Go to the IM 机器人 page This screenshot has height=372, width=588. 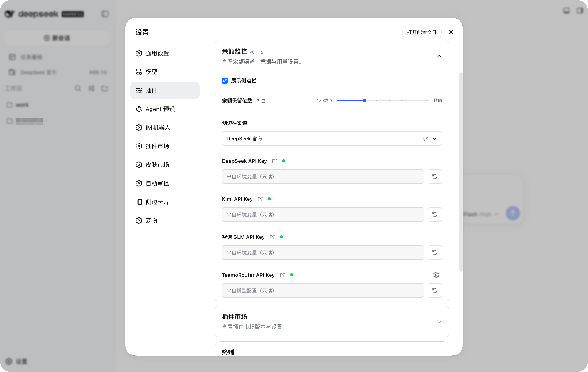(x=165, y=127)
